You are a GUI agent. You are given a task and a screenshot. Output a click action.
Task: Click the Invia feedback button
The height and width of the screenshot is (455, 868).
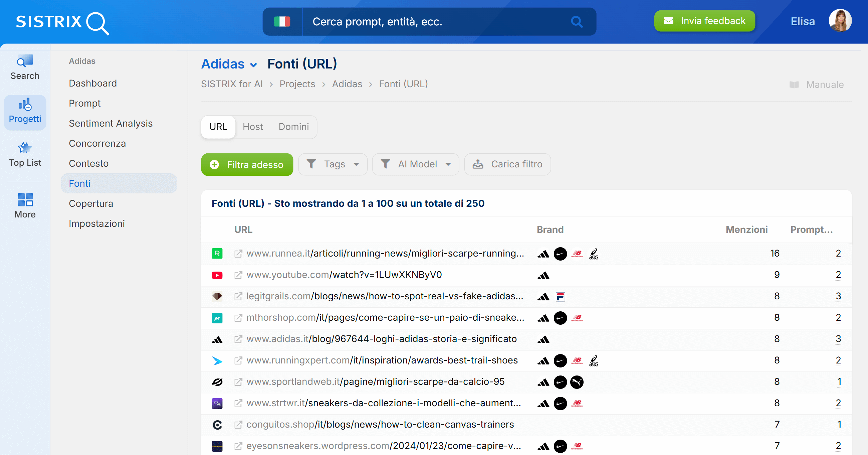[x=704, y=21]
